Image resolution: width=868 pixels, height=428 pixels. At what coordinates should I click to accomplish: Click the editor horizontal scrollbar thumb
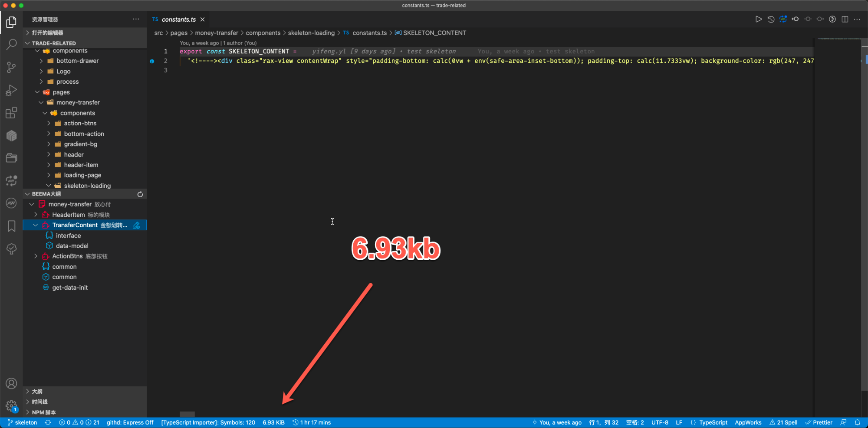pyautogui.click(x=187, y=414)
